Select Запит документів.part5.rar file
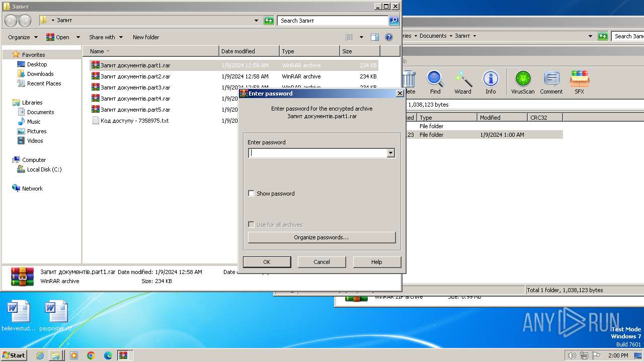The width and height of the screenshot is (644, 362). 234,110
